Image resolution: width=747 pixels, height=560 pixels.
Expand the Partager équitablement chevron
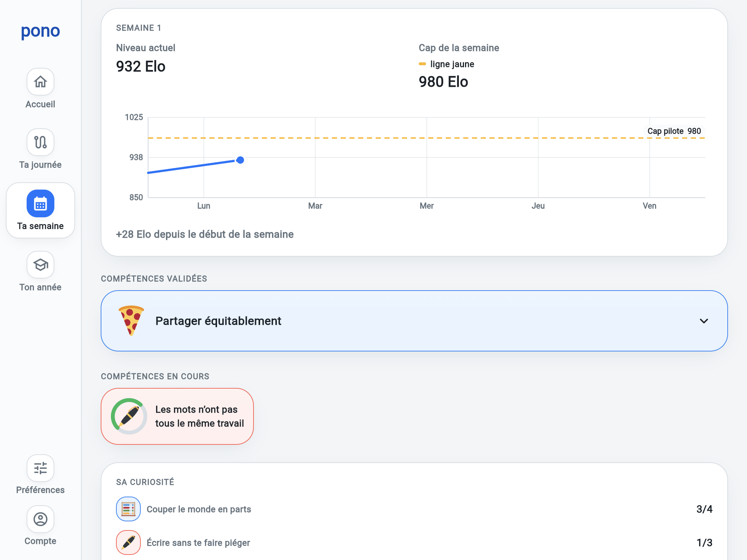[x=704, y=321]
